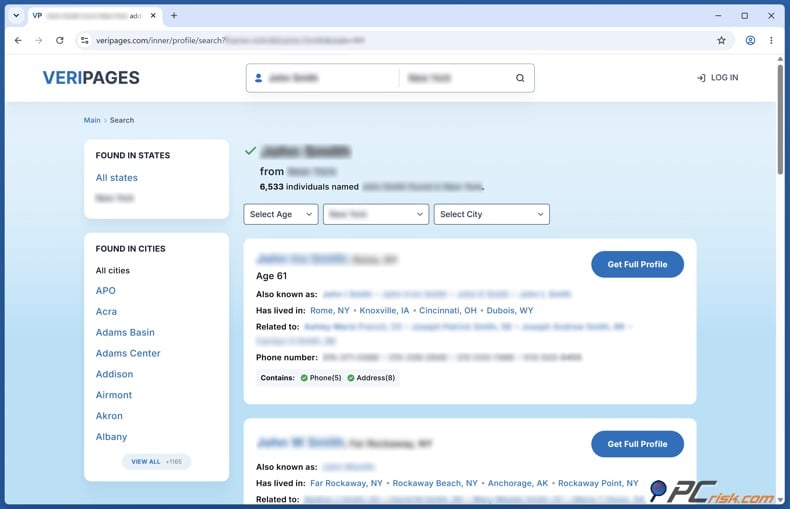Screen dimensions: 790x509
Task: Select APO city
Action: [x=105, y=290]
